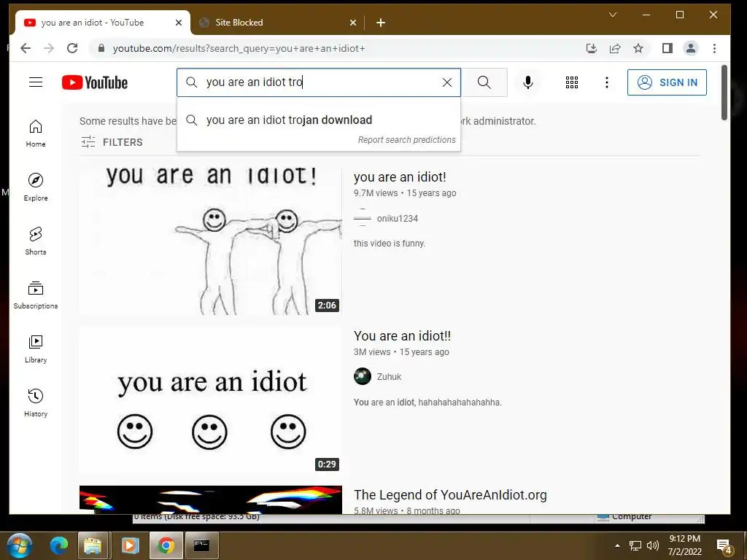Open media player taskbar icon

(x=130, y=545)
